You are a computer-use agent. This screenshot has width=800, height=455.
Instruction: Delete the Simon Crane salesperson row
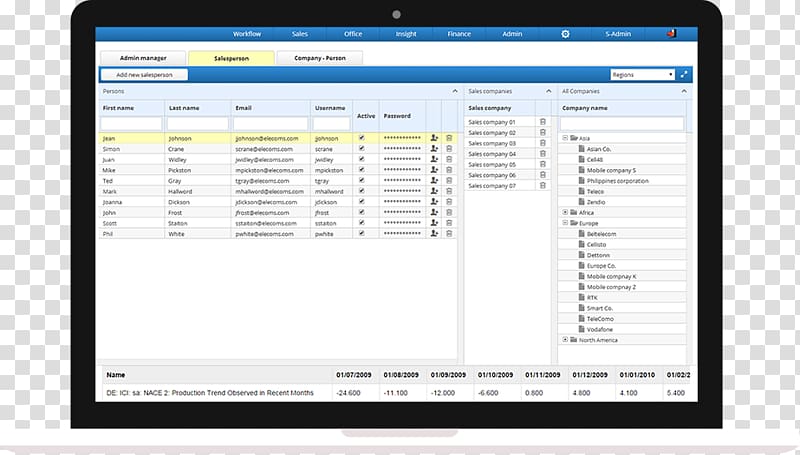(x=449, y=149)
